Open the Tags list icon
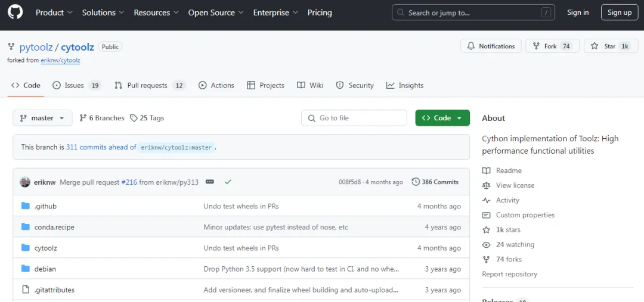The width and height of the screenshot is (644, 302). click(134, 118)
